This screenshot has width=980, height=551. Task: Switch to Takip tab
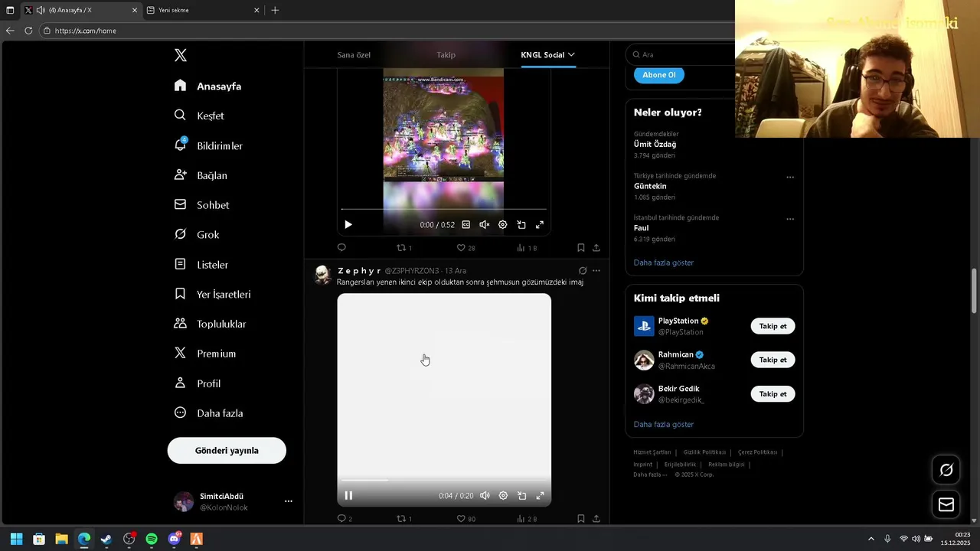tap(446, 55)
